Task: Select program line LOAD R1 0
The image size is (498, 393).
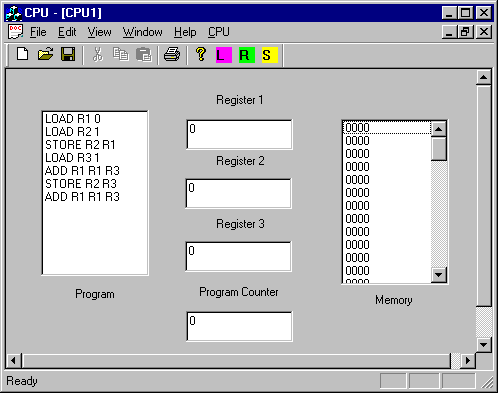Action: pyautogui.click(x=95, y=119)
